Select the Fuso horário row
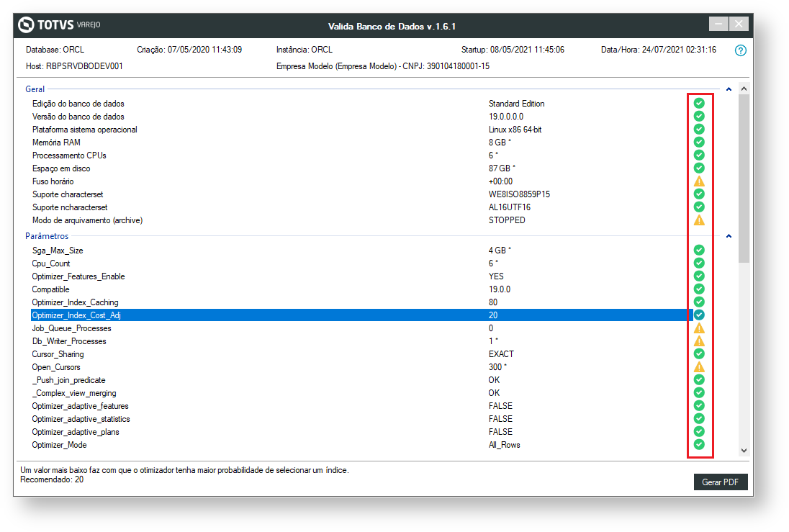Screen dimensions: 789x532 click(362, 181)
